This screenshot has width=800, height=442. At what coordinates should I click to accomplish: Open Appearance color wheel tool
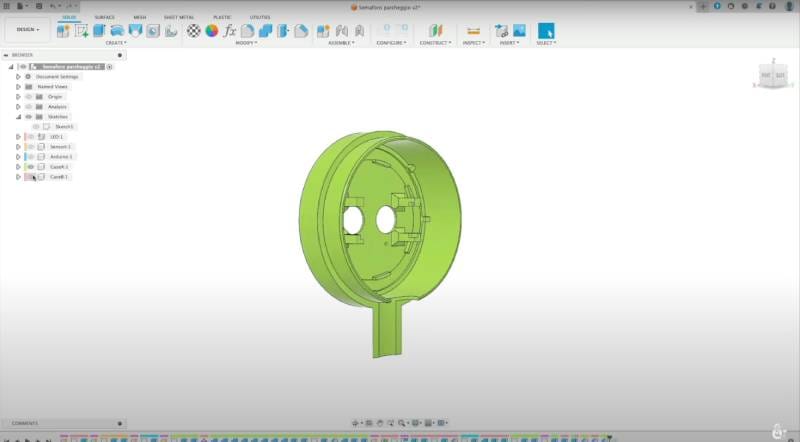coord(212,31)
